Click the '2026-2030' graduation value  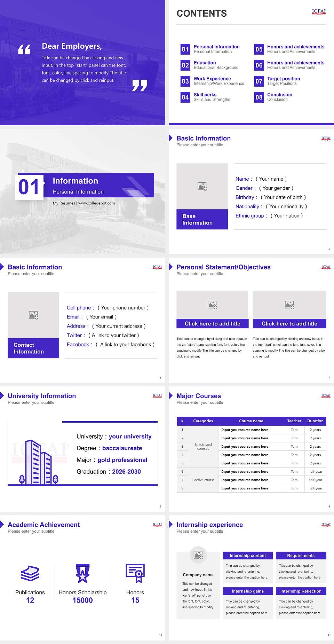126,472
